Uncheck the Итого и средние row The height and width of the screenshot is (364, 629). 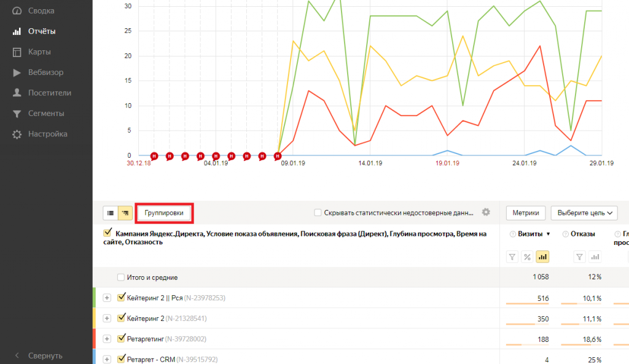[120, 277]
